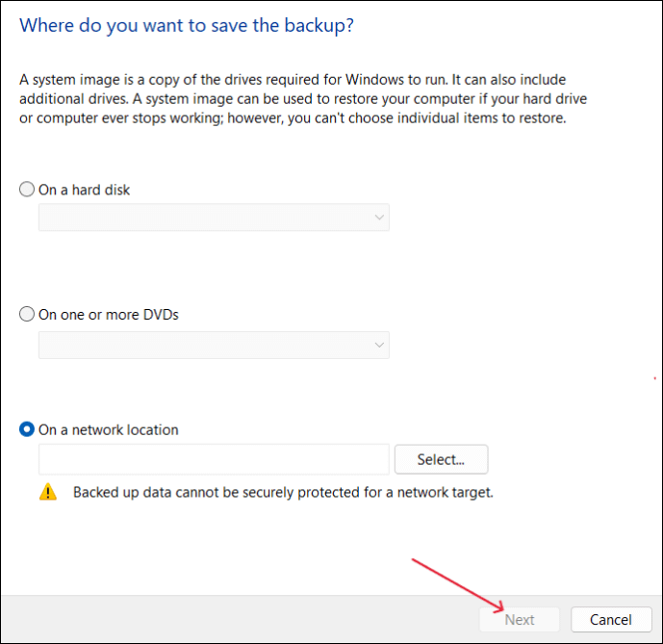Click the "On a hard disk" label text
Viewport: 663px width, 644px height.
pos(85,190)
